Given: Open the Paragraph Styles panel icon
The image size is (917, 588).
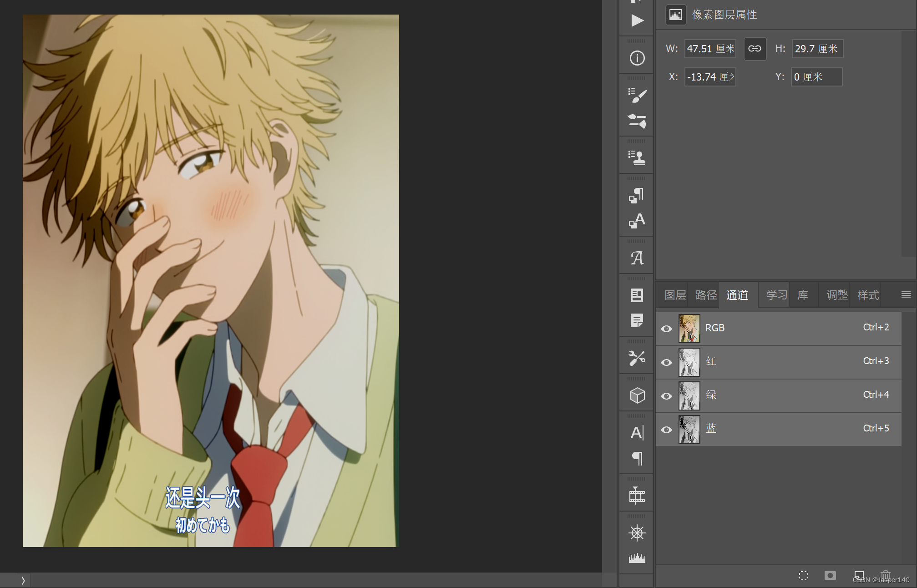Looking at the screenshot, I should 637,195.
